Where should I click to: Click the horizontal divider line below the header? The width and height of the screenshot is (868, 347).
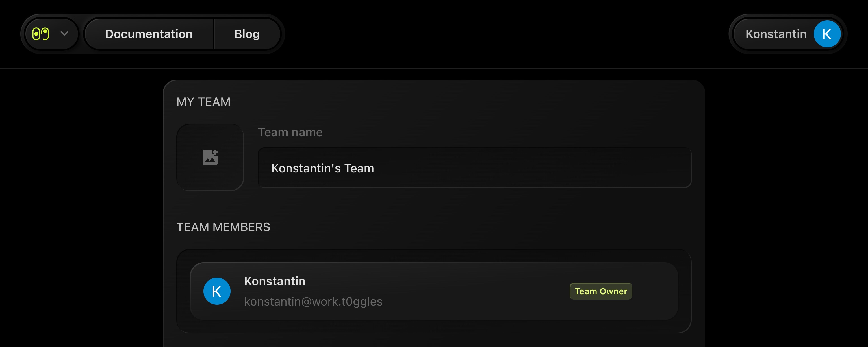click(x=434, y=68)
